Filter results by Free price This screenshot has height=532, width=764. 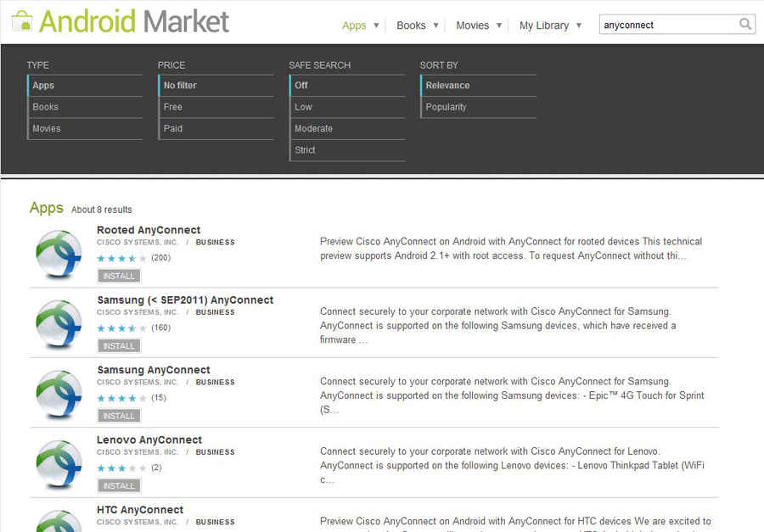tap(216, 107)
